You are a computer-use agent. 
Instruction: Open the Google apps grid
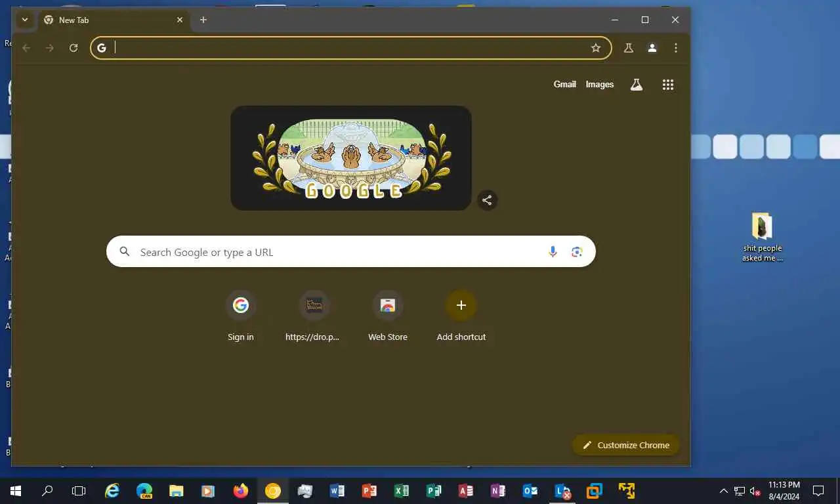tap(668, 85)
